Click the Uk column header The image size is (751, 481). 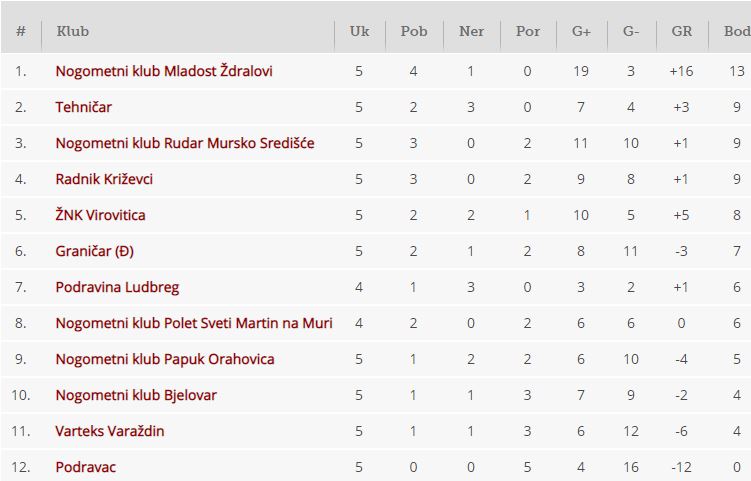359,32
